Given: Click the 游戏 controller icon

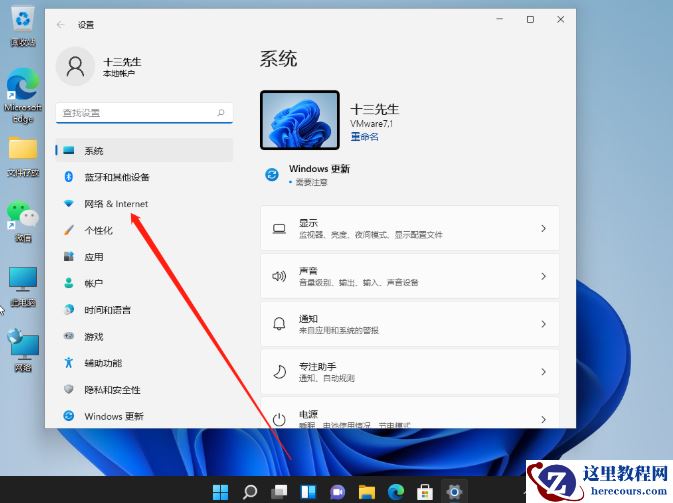Looking at the screenshot, I should pos(69,336).
